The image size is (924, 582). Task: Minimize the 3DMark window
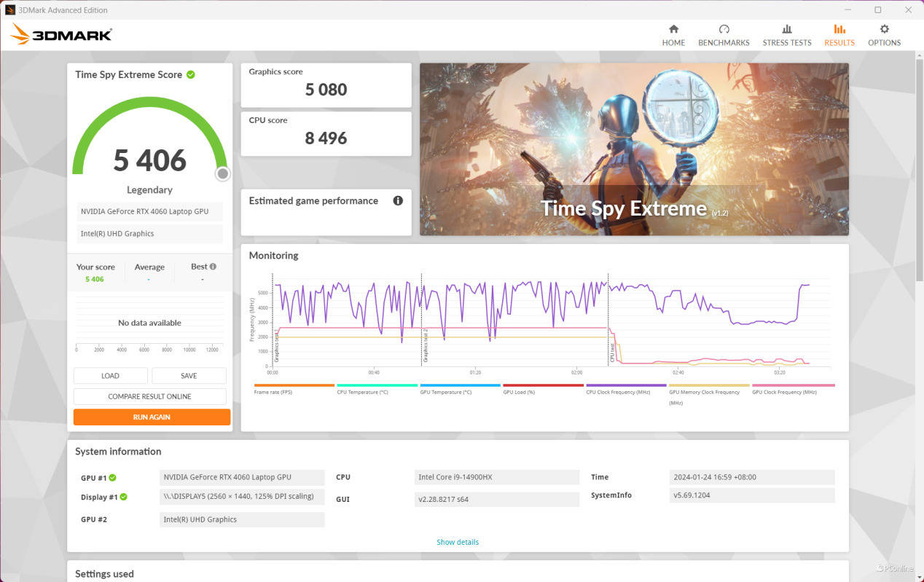click(847, 9)
